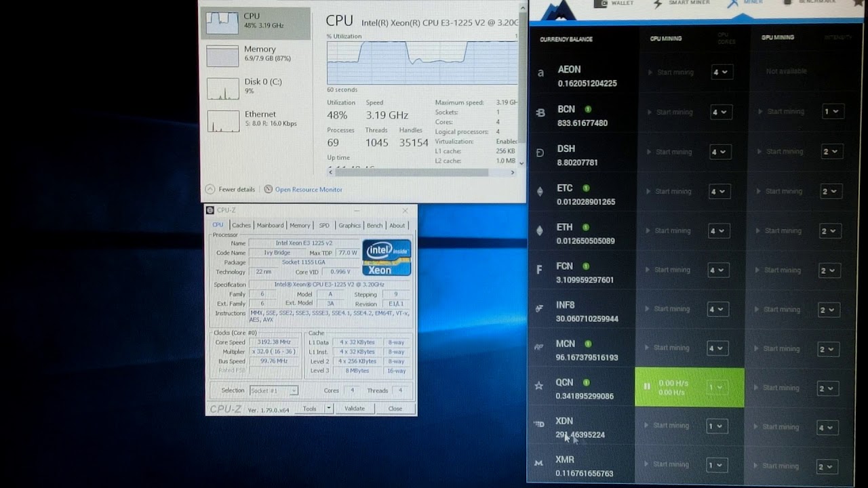868x488 pixels.
Task: Start CPU mining for XMR
Action: point(667,465)
